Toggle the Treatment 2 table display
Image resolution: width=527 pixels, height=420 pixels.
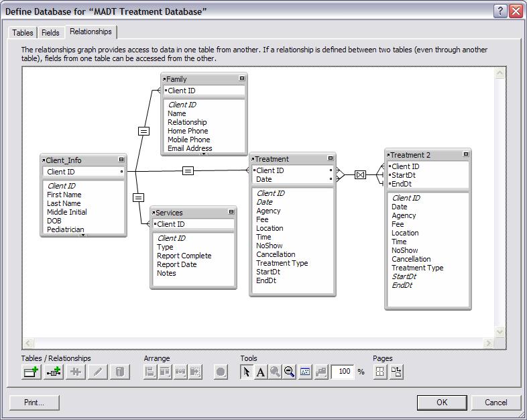click(466, 154)
